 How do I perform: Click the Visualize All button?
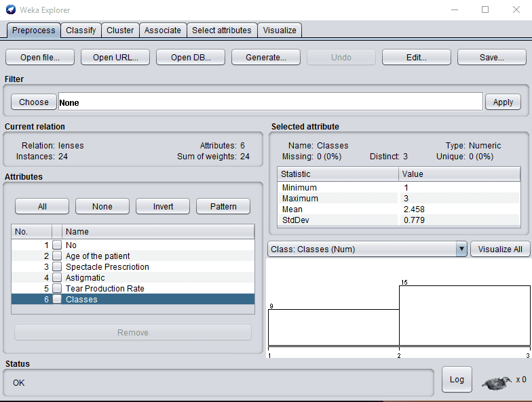pyautogui.click(x=500, y=249)
